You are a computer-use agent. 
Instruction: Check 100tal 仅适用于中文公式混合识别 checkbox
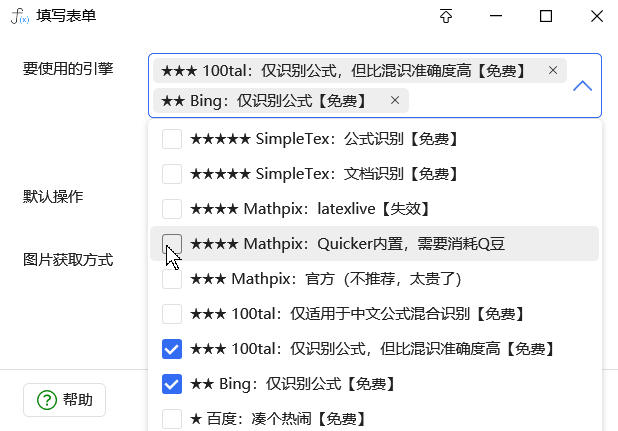click(172, 314)
